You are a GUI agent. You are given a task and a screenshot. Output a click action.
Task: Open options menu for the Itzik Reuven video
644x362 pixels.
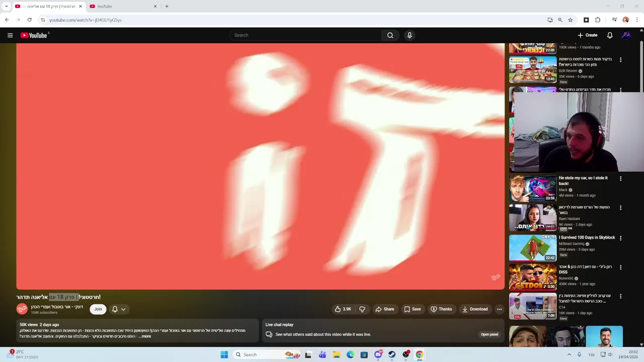coord(620,60)
